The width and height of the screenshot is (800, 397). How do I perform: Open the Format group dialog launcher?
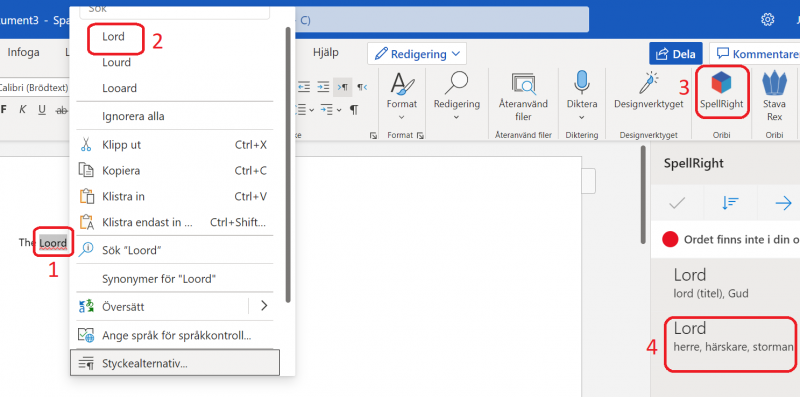pos(420,135)
